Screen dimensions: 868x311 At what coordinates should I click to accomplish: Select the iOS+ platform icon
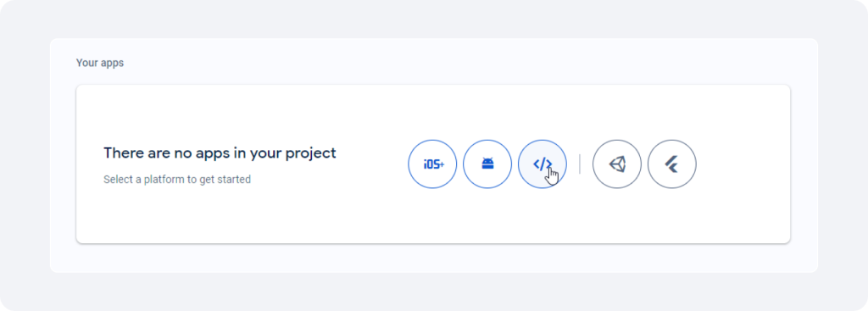pos(432,164)
